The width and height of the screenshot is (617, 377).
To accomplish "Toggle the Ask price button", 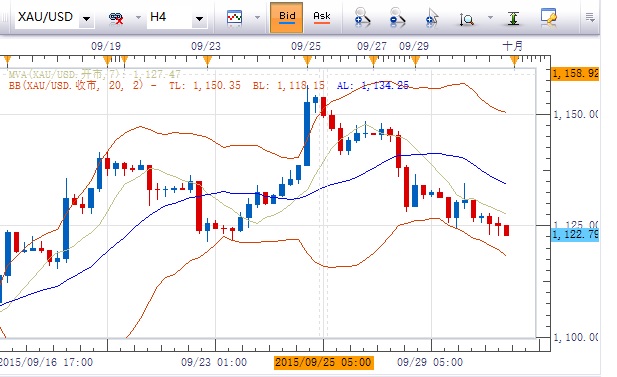I will 321,17.
